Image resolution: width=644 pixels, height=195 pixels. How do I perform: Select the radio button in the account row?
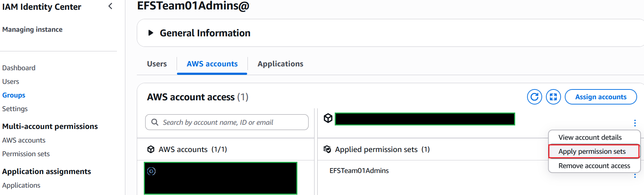point(151,171)
